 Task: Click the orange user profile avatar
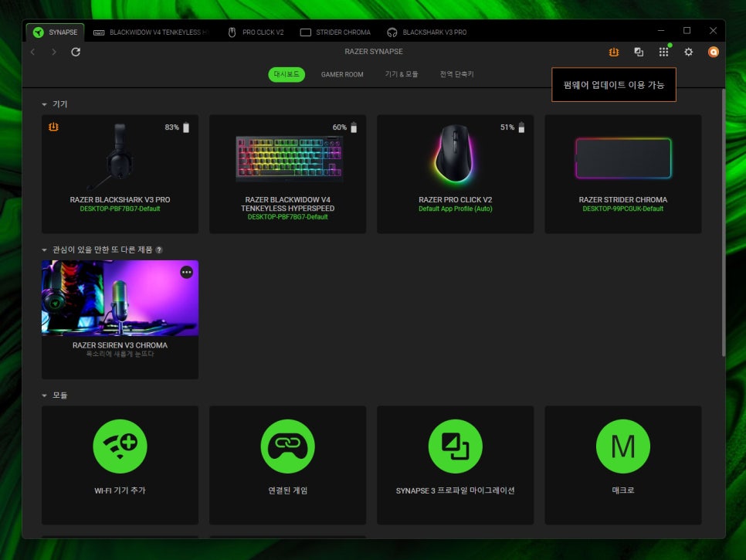[714, 52]
